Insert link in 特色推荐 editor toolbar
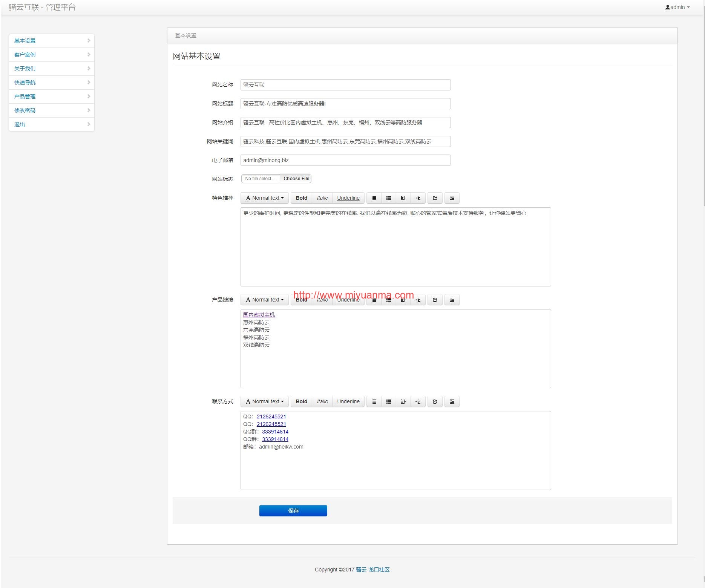705x588 pixels. (435, 198)
